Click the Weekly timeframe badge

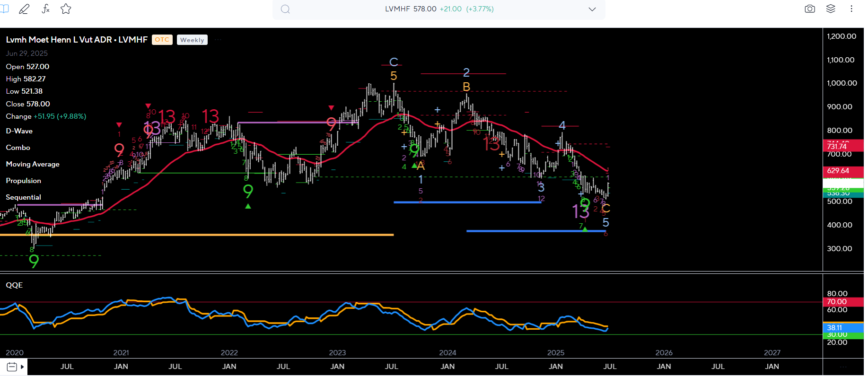(192, 40)
